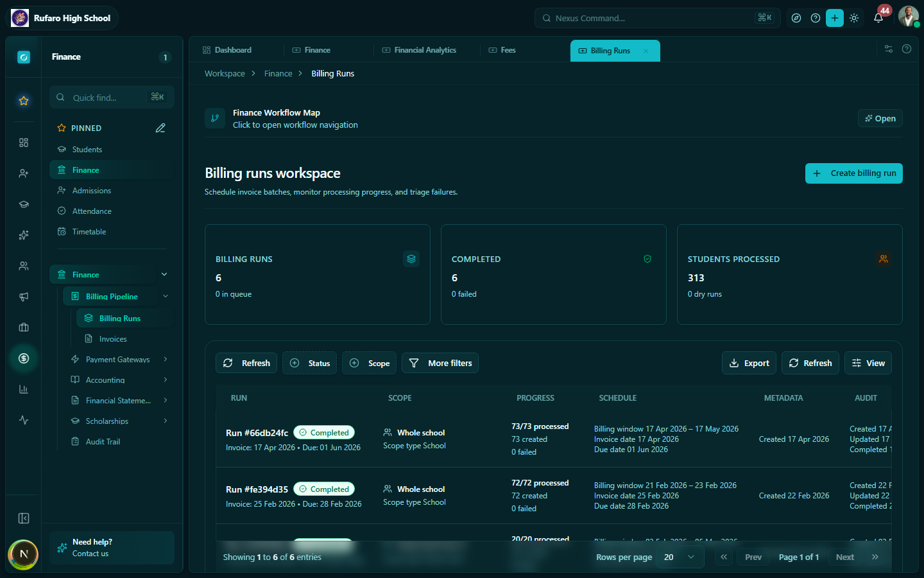Image resolution: width=924 pixels, height=578 pixels.
Task: Open pinned Timetable item
Action: pyautogui.click(x=89, y=231)
